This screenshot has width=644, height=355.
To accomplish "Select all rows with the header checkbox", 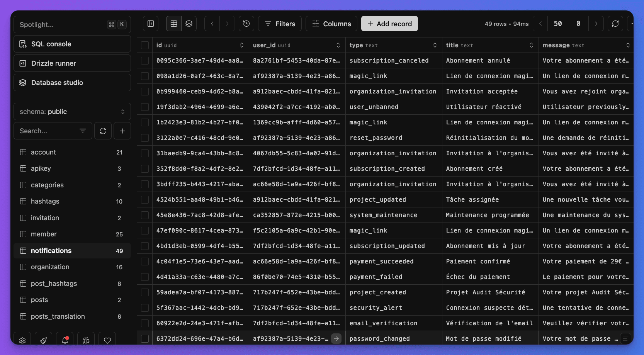I will (x=145, y=45).
